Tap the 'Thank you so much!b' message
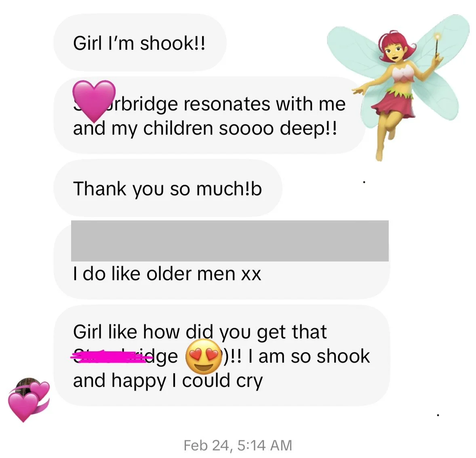Screen dimensions: 476x458 point(168,188)
